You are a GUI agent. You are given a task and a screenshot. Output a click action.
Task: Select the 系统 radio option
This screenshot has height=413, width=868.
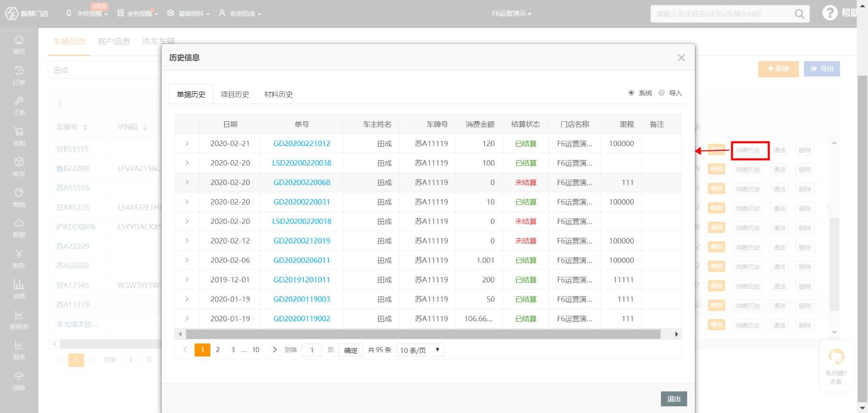(x=631, y=93)
